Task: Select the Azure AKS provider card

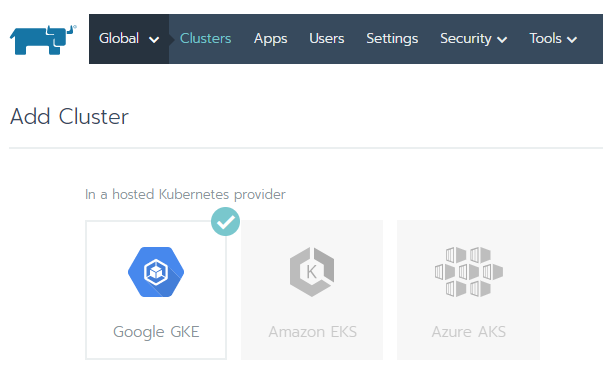Action: click(x=468, y=290)
